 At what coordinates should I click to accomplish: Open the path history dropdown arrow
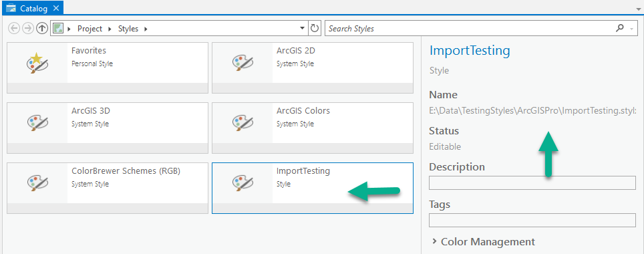coord(302,28)
